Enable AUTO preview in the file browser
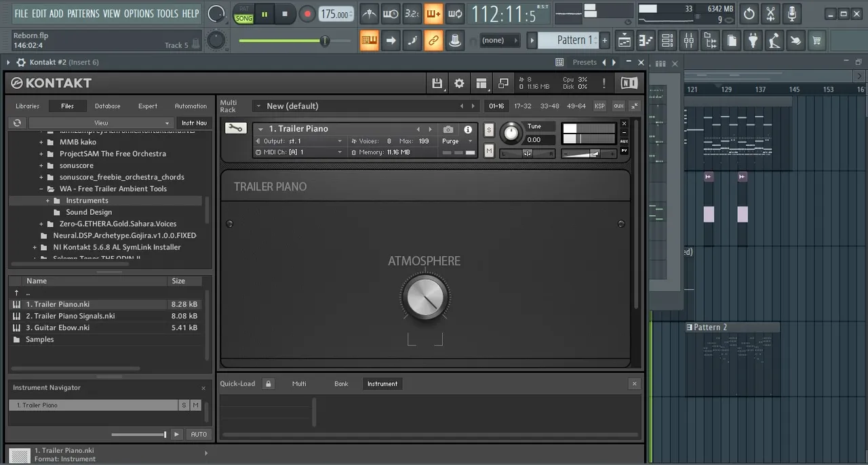The width and height of the screenshot is (868, 465). click(x=199, y=434)
